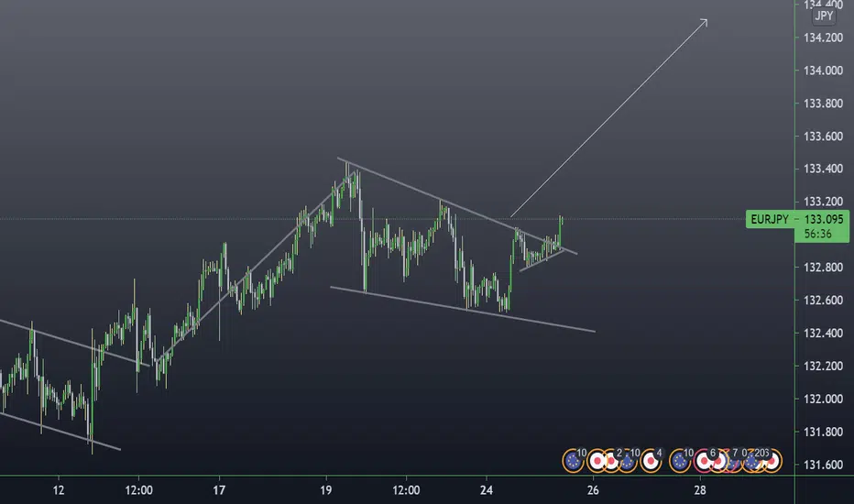The height and width of the screenshot is (504, 854).
Task: Click the 134.200 price axis label
Action: (x=824, y=38)
